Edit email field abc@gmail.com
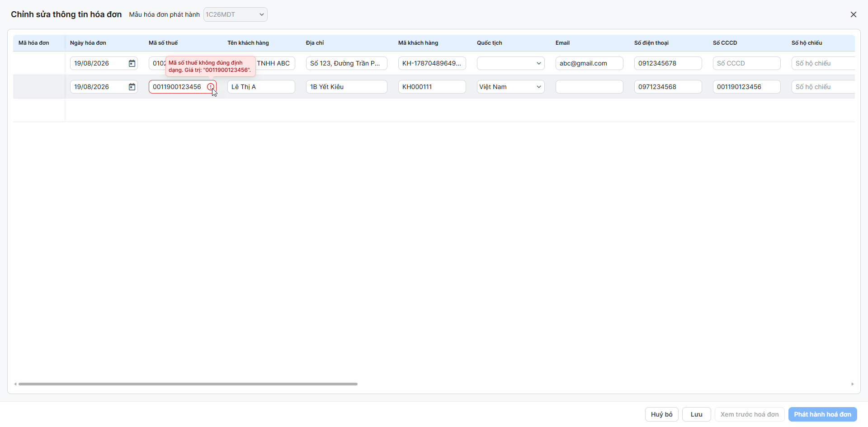Image resolution: width=868 pixels, height=427 pixels. pos(590,63)
